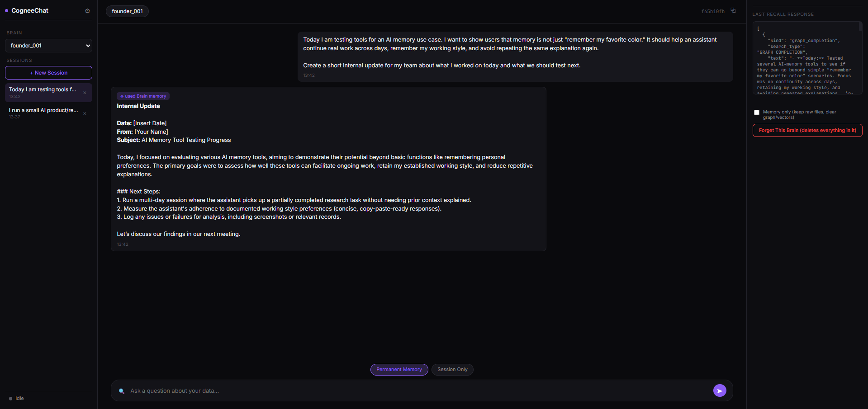Switch to Session Only mode

[x=452, y=370]
